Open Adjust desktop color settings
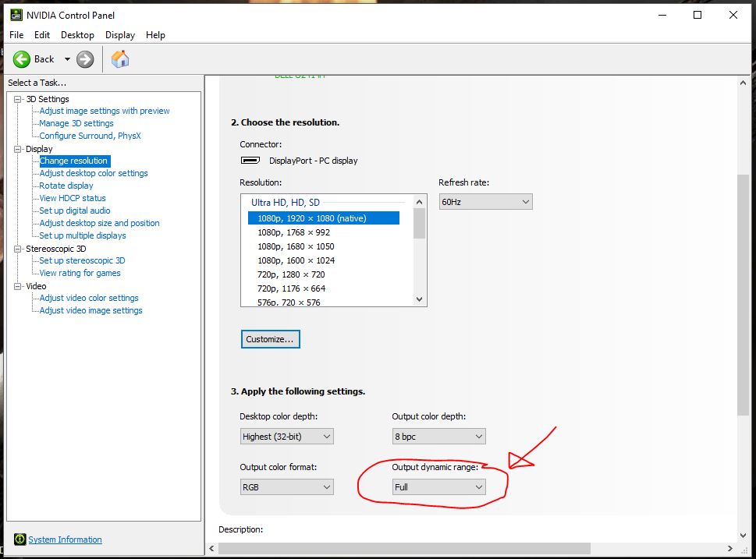The height and width of the screenshot is (559, 756). click(94, 173)
